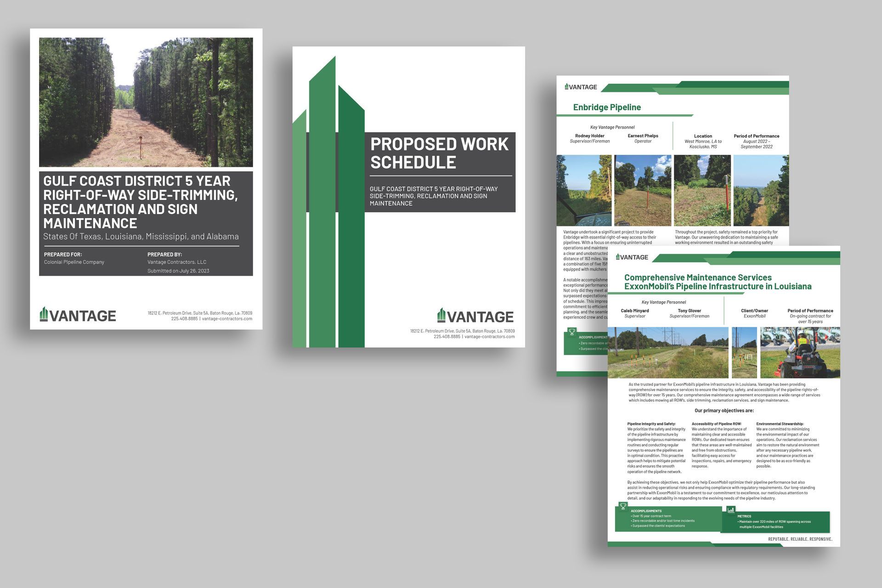
Task: Click the trophy icon beside Accomplishments on the ExxonMobil page
Action: click(x=623, y=506)
